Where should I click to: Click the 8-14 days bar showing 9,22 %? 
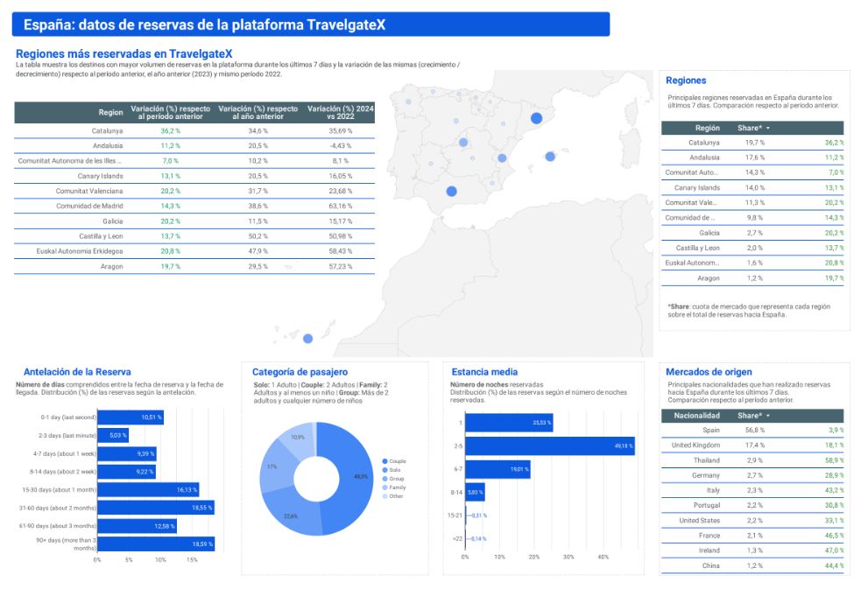point(127,472)
